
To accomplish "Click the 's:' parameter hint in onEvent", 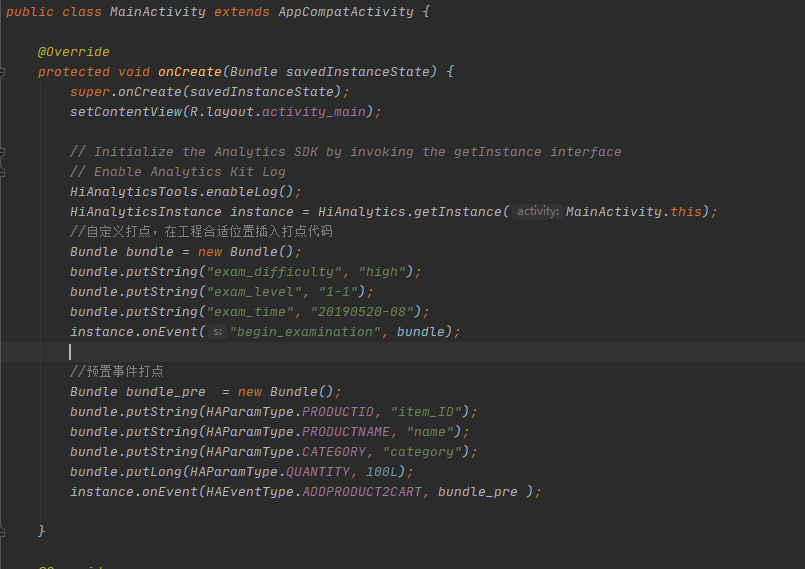I will (x=218, y=332).
